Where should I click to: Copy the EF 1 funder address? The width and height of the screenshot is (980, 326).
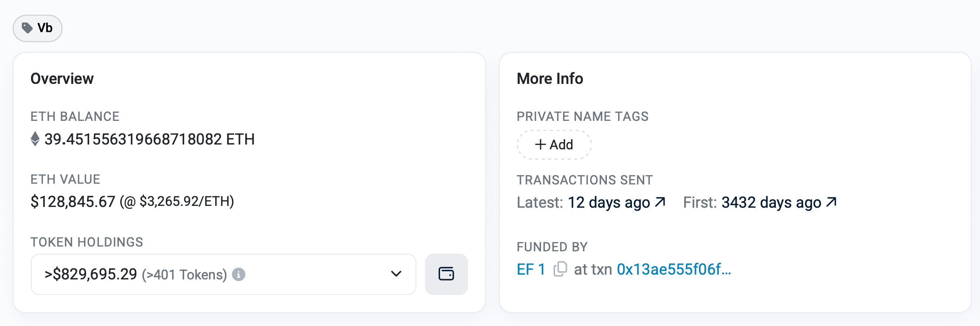coord(560,269)
